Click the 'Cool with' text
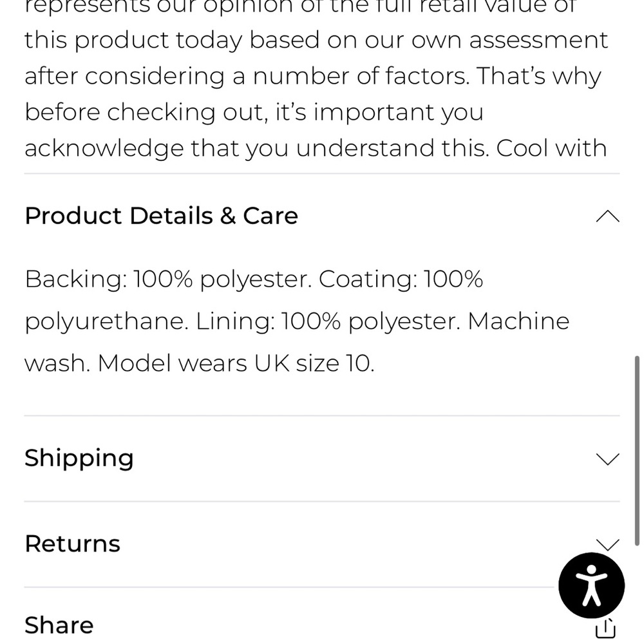This screenshot has width=644, height=644. click(552, 148)
